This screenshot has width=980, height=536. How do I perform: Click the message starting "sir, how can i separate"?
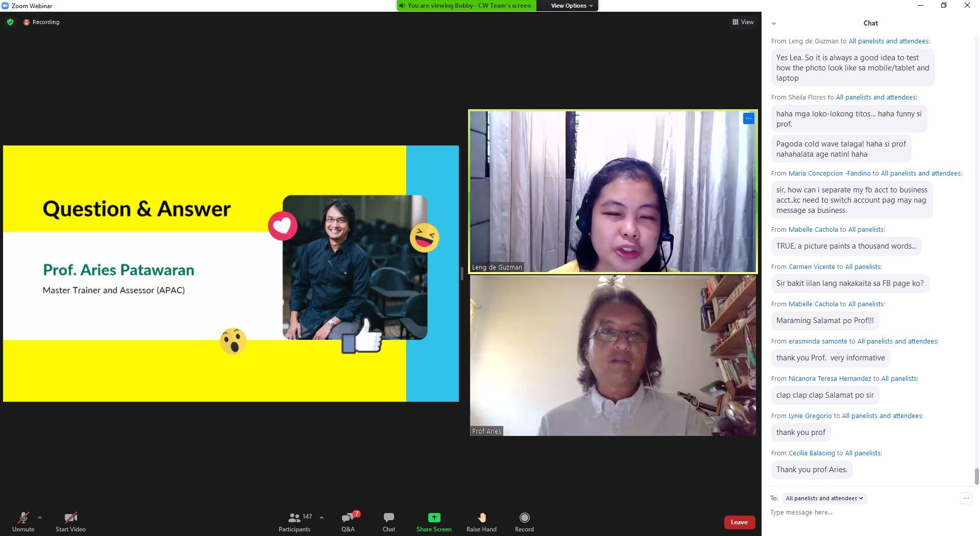(852, 200)
